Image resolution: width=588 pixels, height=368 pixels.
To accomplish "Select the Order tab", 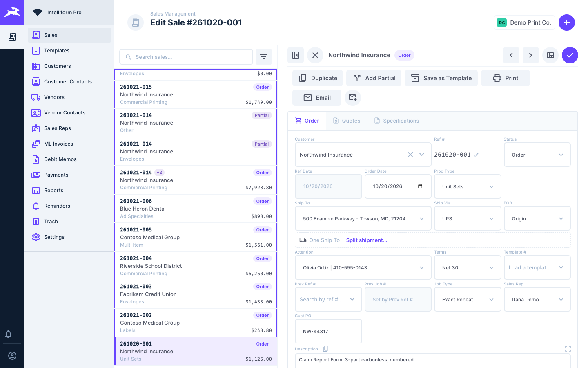I will pyautogui.click(x=307, y=121).
